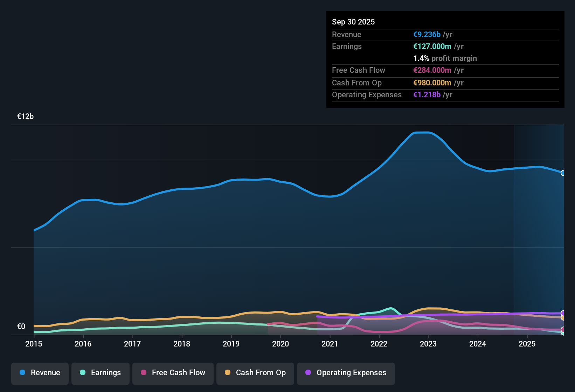This screenshot has height=392, width=575.
Task: Click the teal Earnings legend dot
Action: click(x=83, y=373)
